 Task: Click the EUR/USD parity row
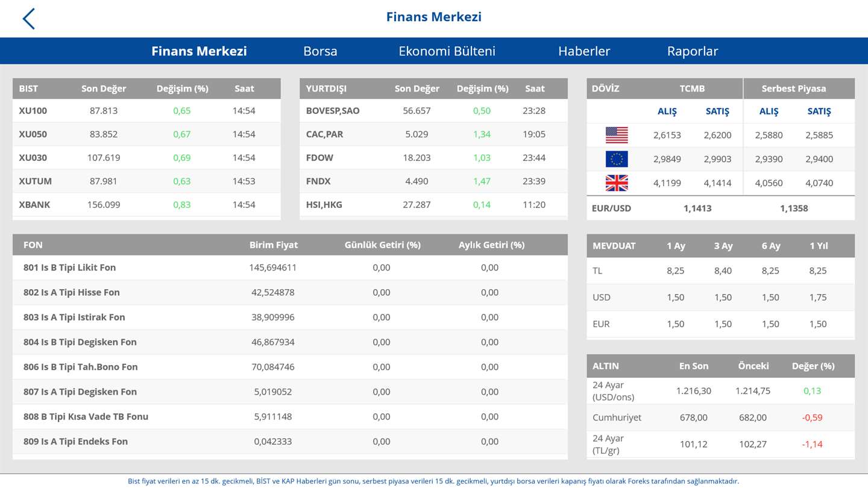(720, 208)
